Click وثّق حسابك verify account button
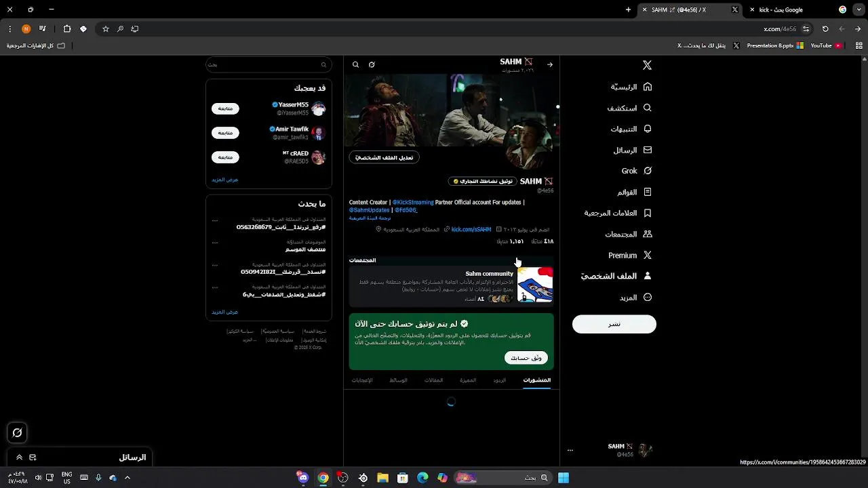The height and width of the screenshot is (488, 868). point(526,357)
